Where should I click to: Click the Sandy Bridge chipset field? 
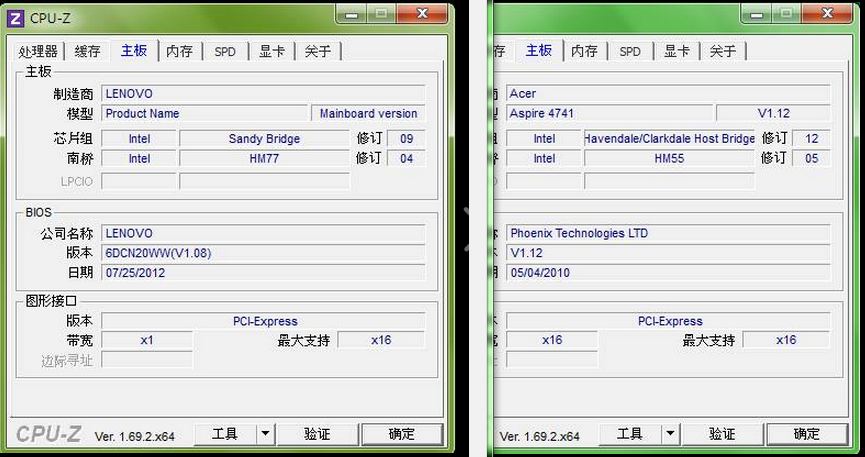click(x=264, y=139)
